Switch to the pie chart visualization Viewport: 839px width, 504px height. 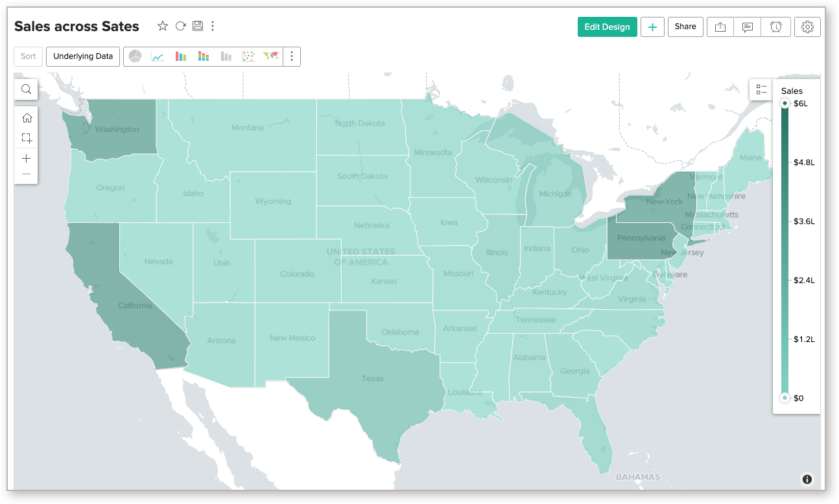coord(135,56)
